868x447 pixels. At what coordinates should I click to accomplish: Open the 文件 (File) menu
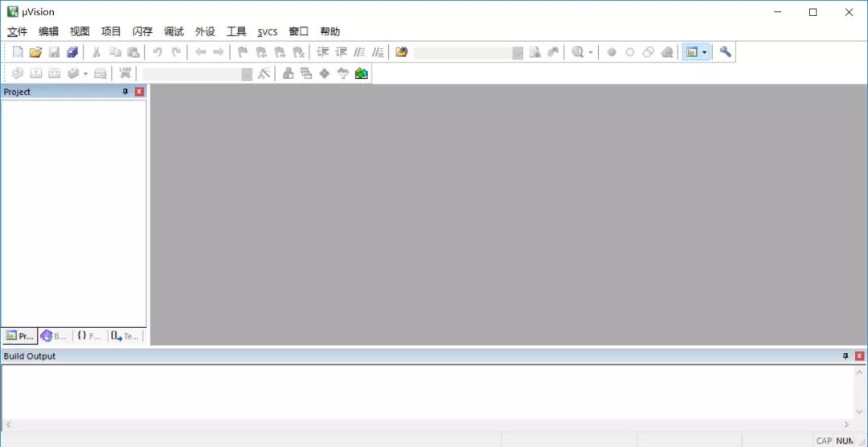pyautogui.click(x=17, y=31)
